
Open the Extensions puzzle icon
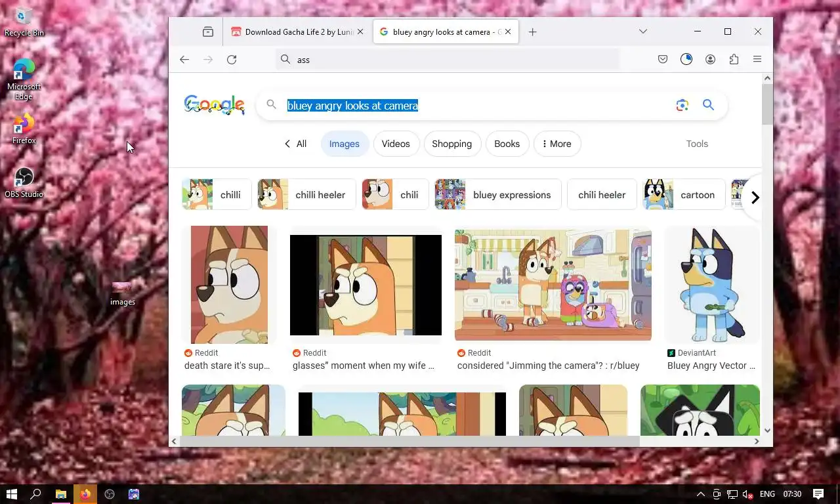click(734, 60)
